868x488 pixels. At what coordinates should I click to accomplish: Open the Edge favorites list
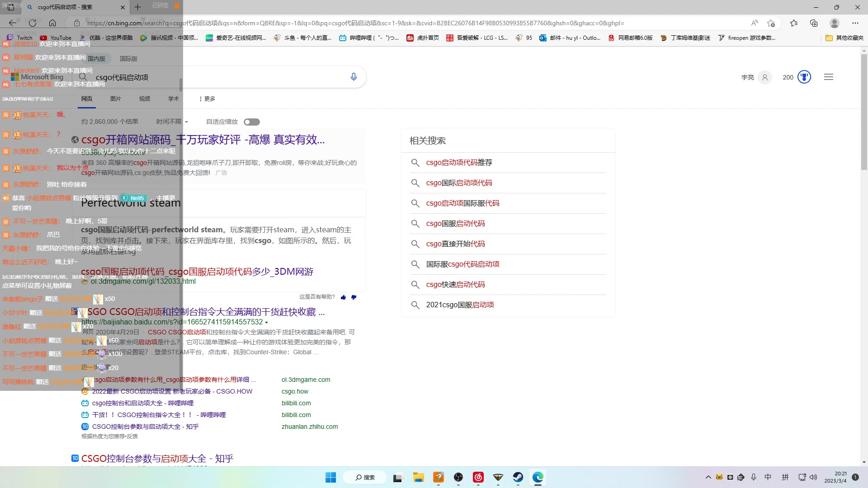[x=794, y=23]
